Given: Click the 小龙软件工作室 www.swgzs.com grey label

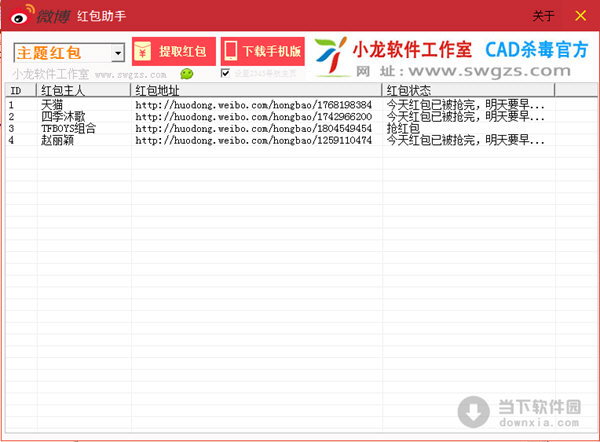Looking at the screenshot, I should [x=89, y=74].
